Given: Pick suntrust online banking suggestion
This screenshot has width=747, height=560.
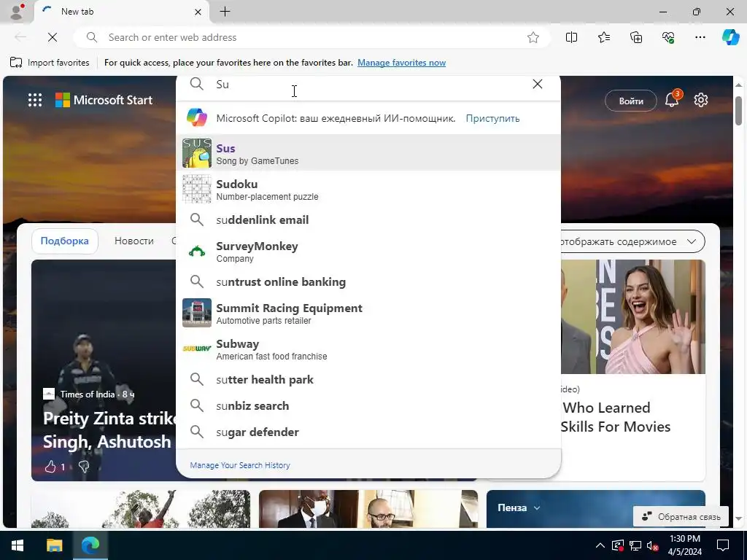Looking at the screenshot, I should click(368, 281).
